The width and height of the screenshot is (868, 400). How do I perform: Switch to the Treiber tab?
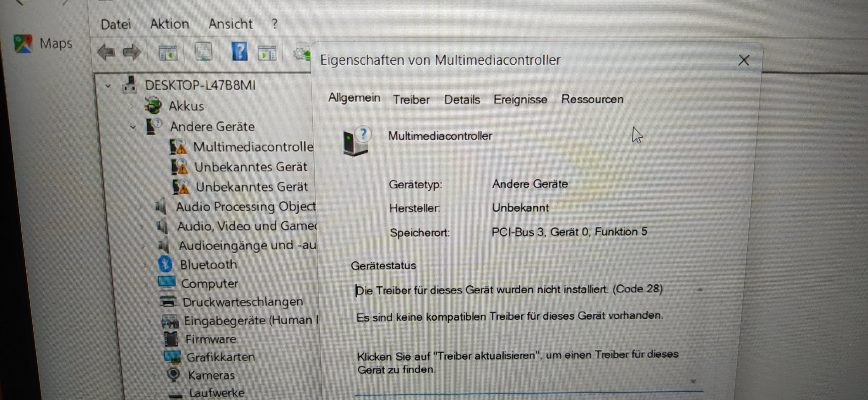411,100
